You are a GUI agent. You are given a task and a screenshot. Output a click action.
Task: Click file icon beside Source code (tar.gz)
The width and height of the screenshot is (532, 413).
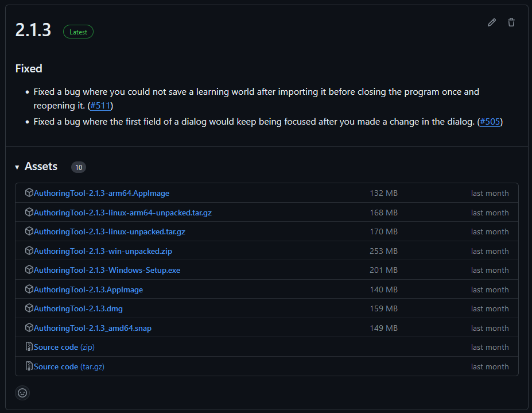pyautogui.click(x=29, y=366)
